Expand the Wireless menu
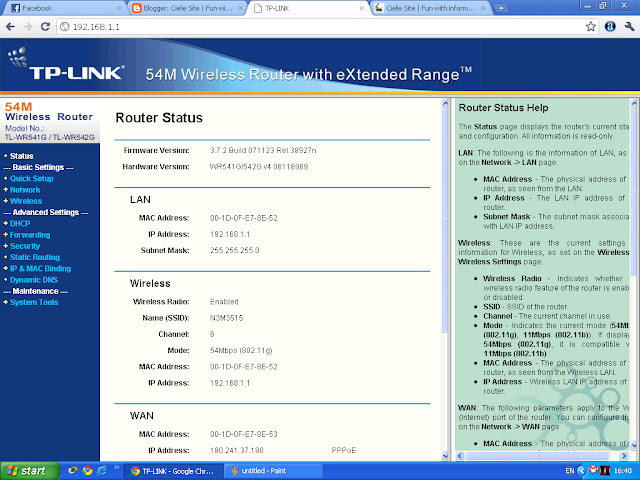Viewport: 640px width, 480px height. click(x=26, y=201)
